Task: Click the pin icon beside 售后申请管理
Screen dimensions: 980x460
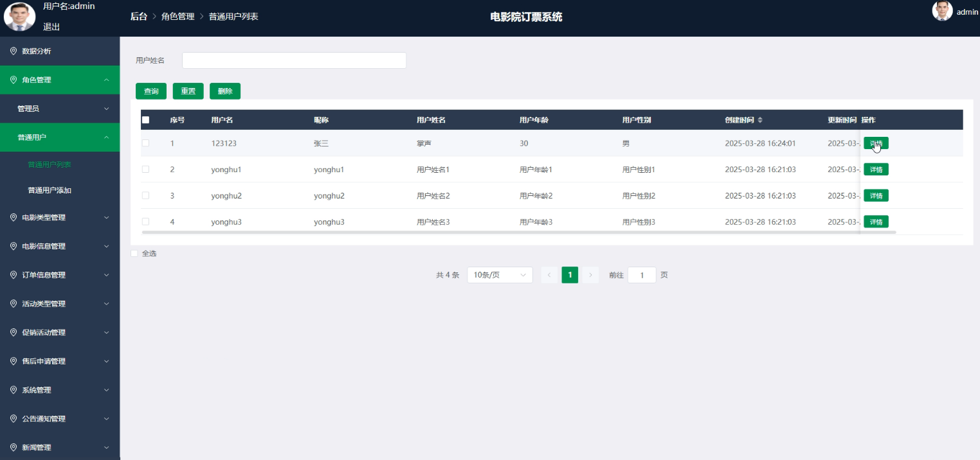Action: [14, 361]
